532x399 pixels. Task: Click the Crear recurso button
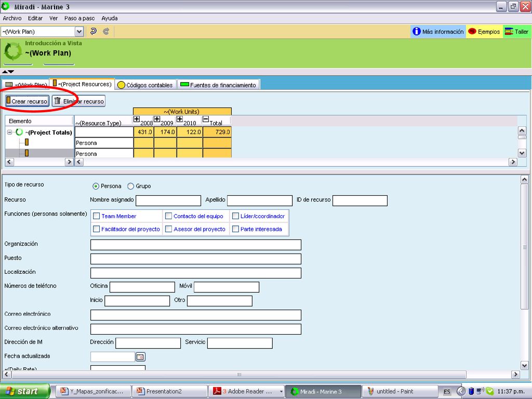(x=27, y=101)
